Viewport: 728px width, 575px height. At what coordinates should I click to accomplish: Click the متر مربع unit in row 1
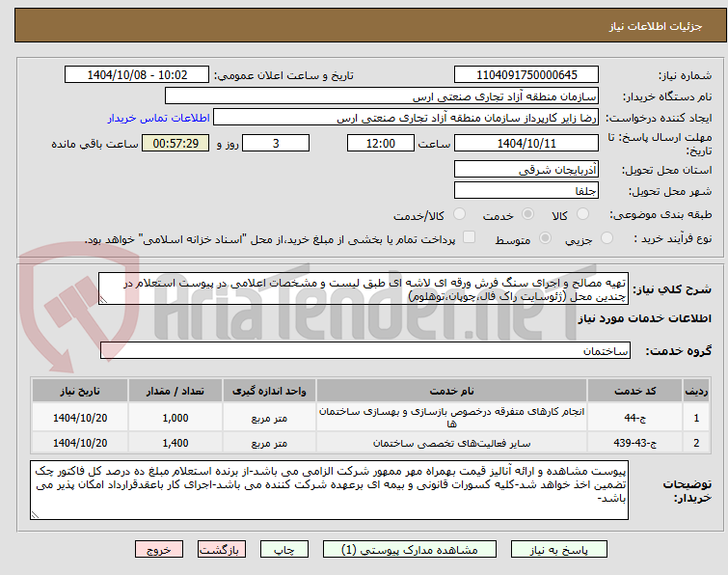[x=269, y=418]
